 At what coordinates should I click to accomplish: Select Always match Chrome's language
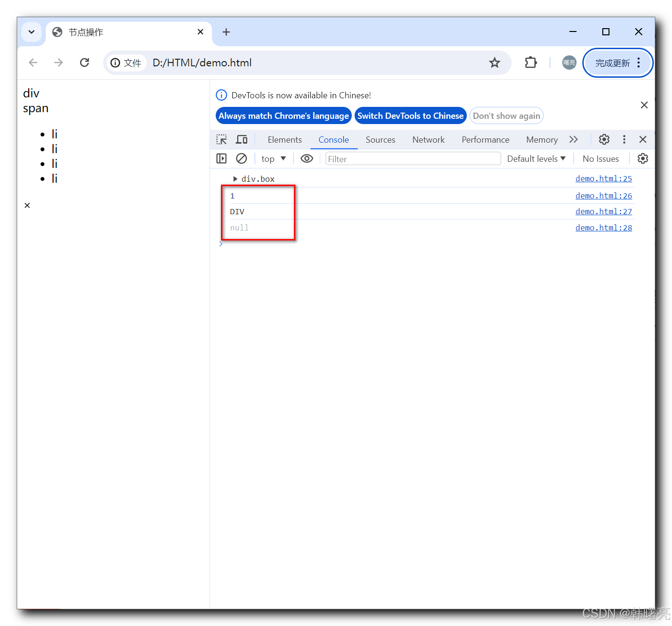[283, 116]
